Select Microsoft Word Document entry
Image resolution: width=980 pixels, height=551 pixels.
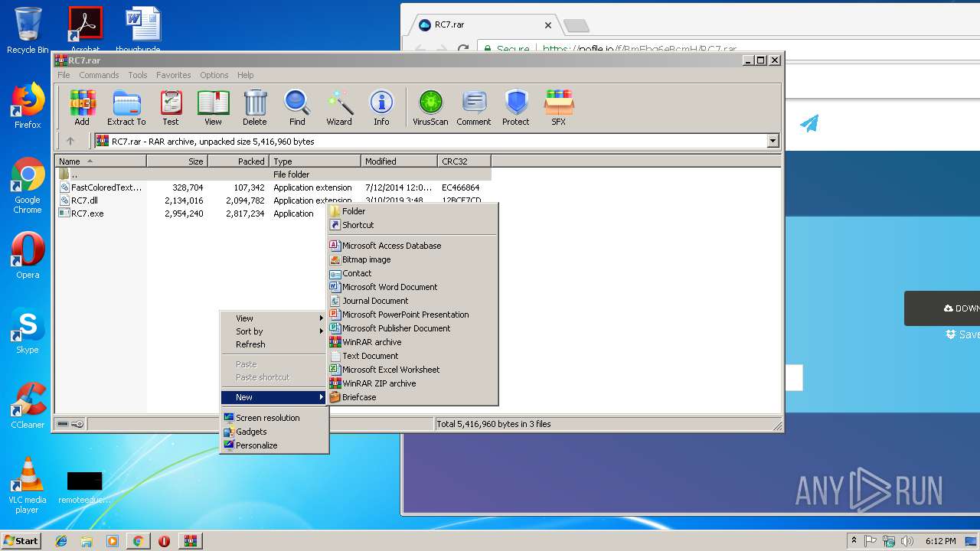pyautogui.click(x=413, y=287)
